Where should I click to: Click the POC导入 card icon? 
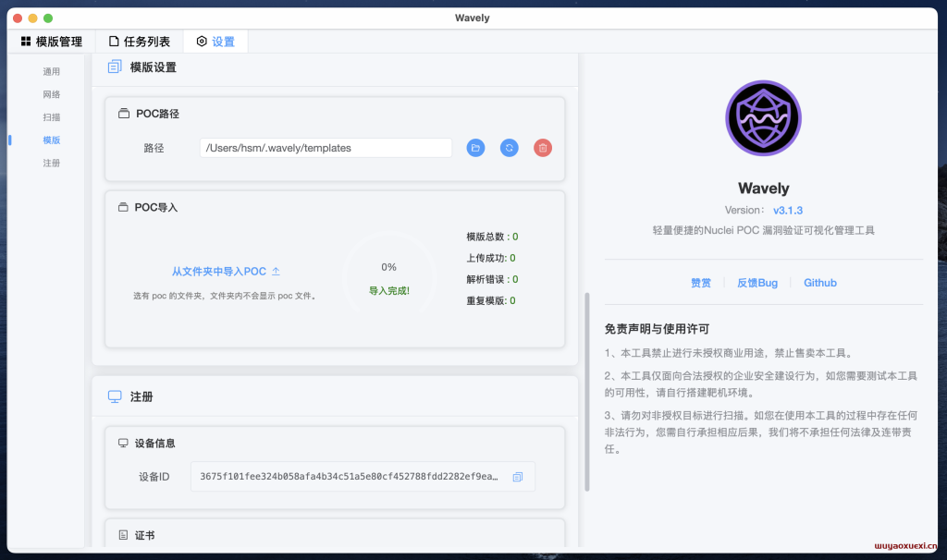pos(123,207)
